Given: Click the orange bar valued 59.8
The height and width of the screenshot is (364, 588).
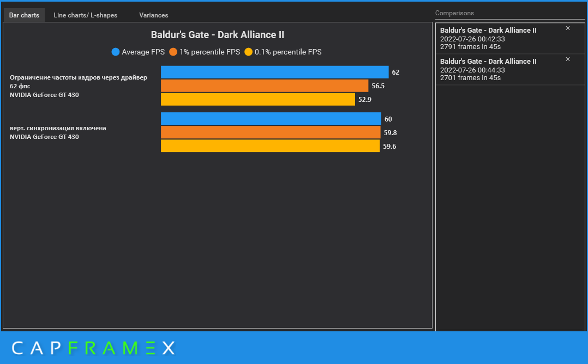Looking at the screenshot, I should click(x=271, y=132).
